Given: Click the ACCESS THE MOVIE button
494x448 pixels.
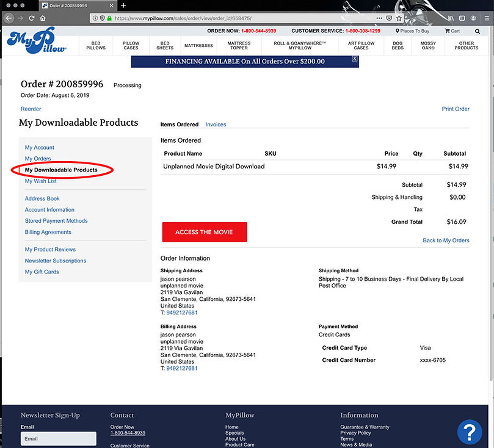Looking at the screenshot, I should click(x=205, y=232).
